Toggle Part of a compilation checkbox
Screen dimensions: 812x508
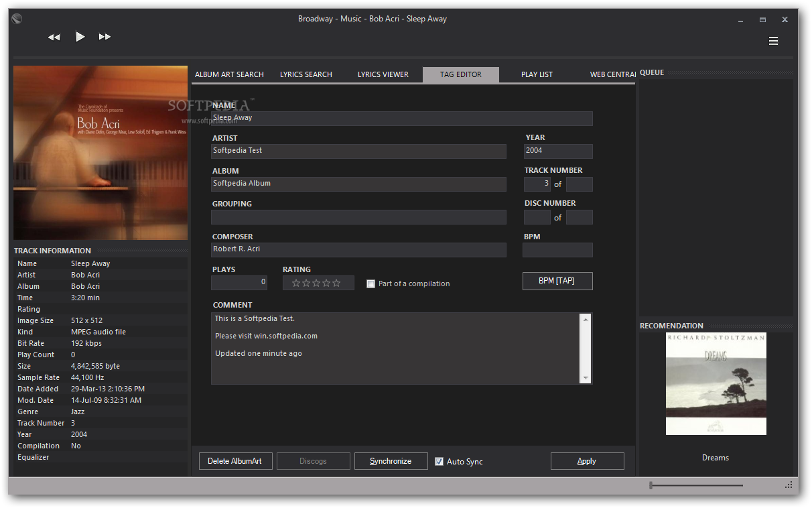tap(371, 283)
